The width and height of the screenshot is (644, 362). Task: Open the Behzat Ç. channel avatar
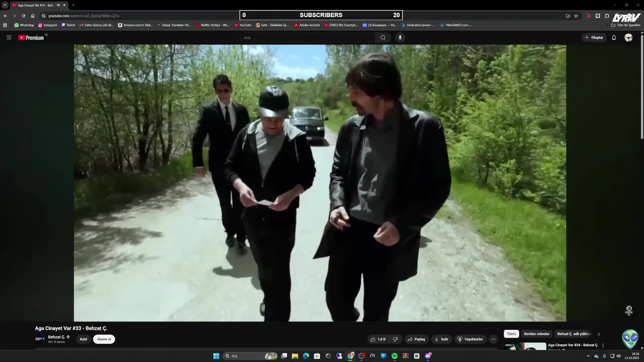pyautogui.click(x=40, y=339)
